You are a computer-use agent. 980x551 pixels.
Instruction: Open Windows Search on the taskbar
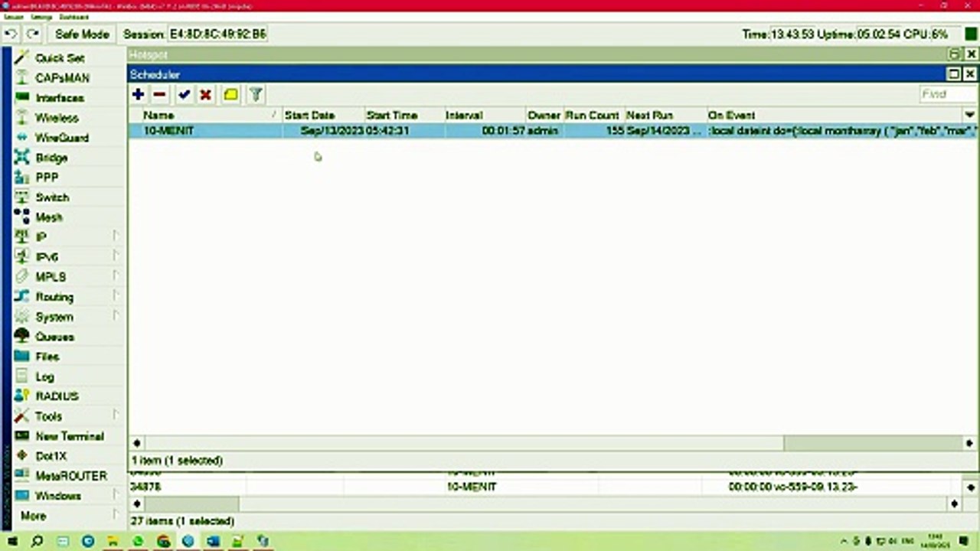click(37, 541)
